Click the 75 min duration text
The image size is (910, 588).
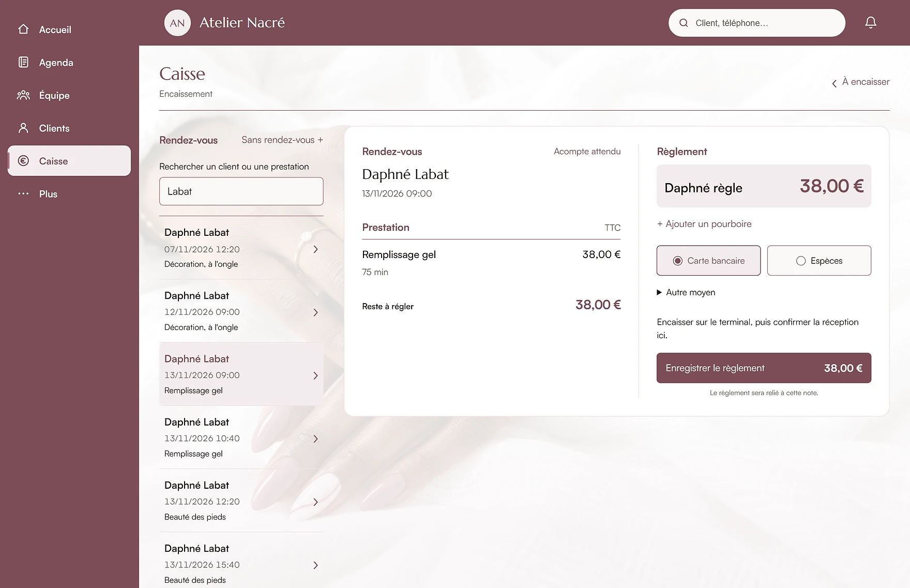[x=375, y=272]
